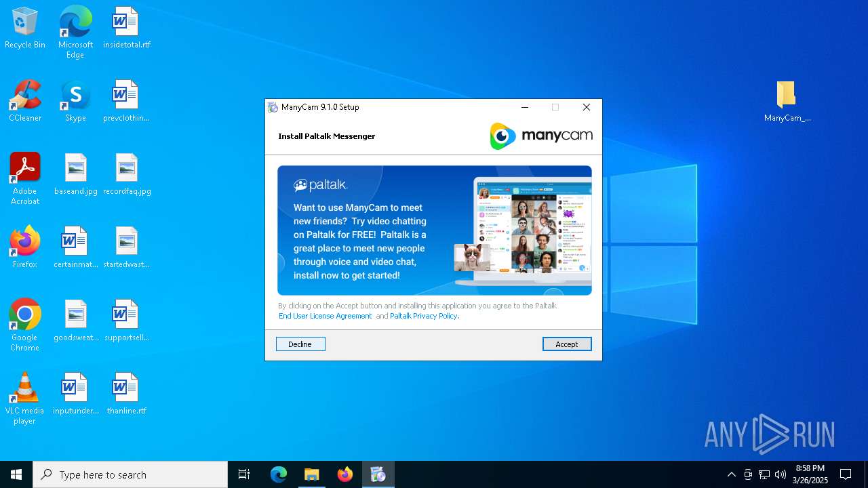Open the clock and date flyout
This screenshot has width=868, height=488.
pyautogui.click(x=810, y=474)
